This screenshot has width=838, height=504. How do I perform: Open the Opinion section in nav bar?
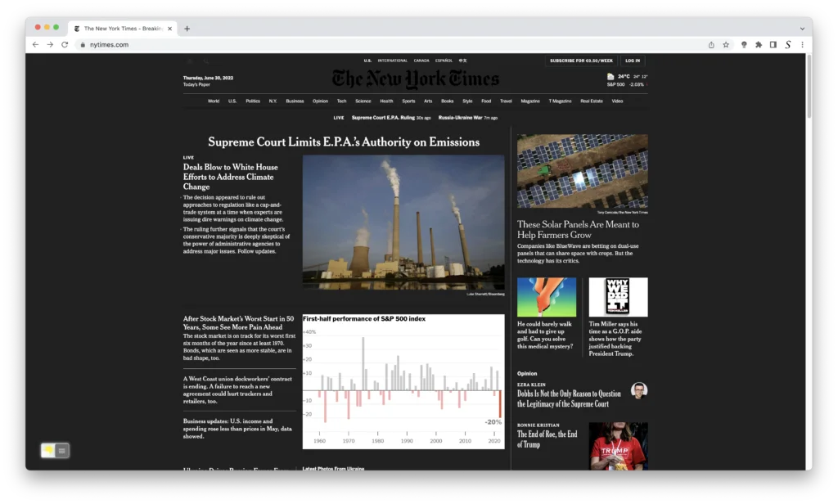point(320,101)
